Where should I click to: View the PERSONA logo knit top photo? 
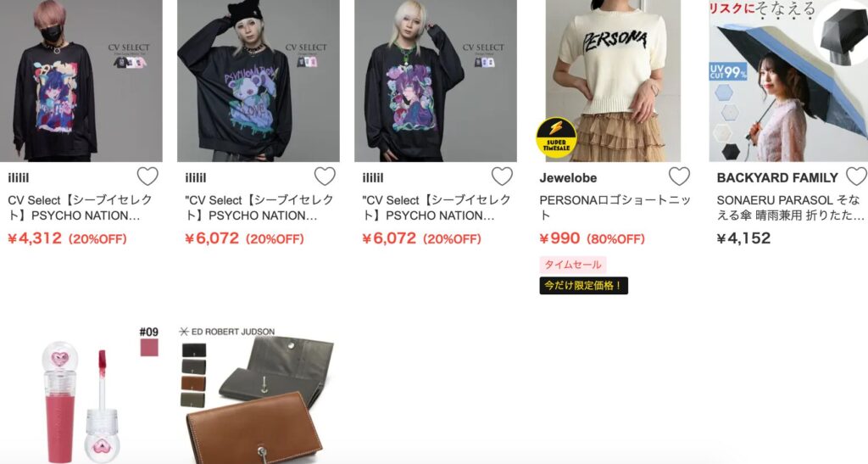[613, 81]
